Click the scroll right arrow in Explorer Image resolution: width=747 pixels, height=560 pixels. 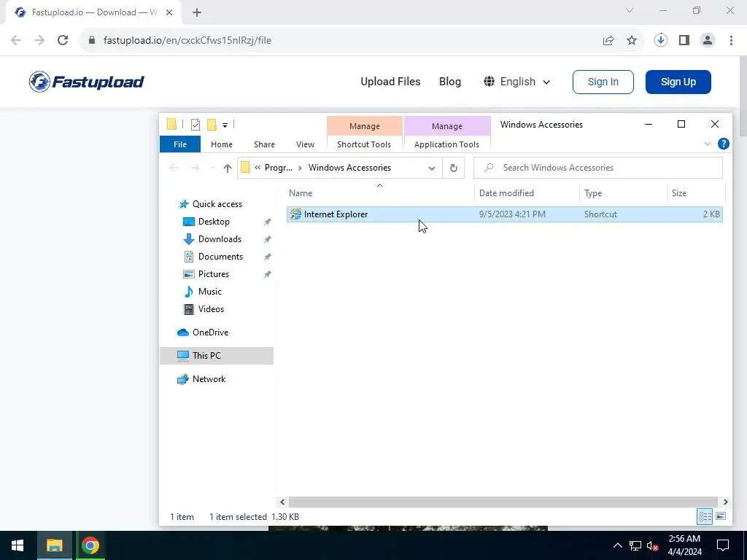[x=725, y=502]
